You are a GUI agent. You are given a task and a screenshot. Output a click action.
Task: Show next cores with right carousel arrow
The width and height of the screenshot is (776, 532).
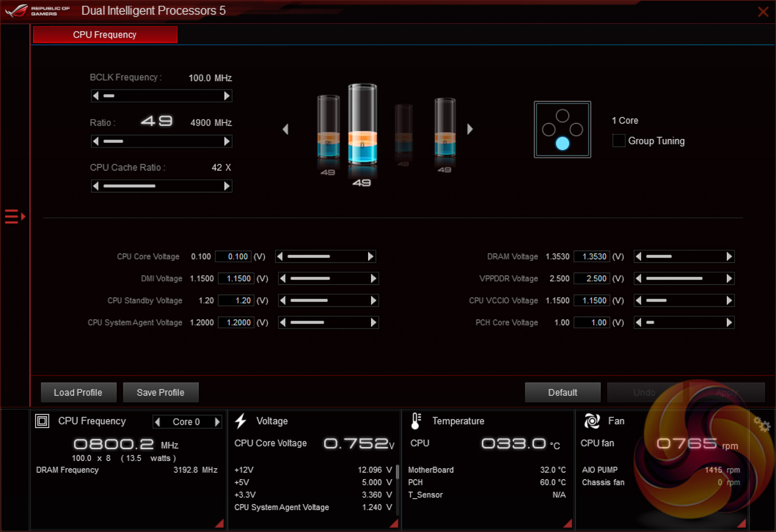coord(470,129)
